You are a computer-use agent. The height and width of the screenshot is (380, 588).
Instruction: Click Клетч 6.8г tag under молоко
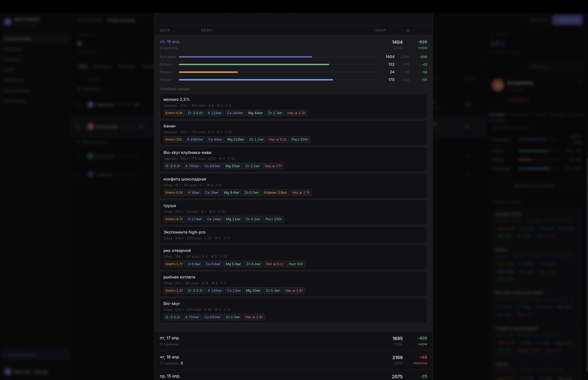(174, 113)
